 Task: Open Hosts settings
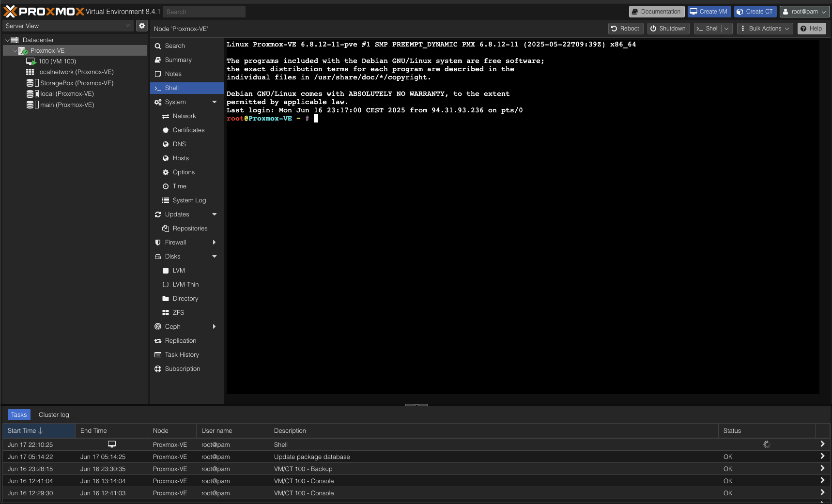pyautogui.click(x=187, y=158)
